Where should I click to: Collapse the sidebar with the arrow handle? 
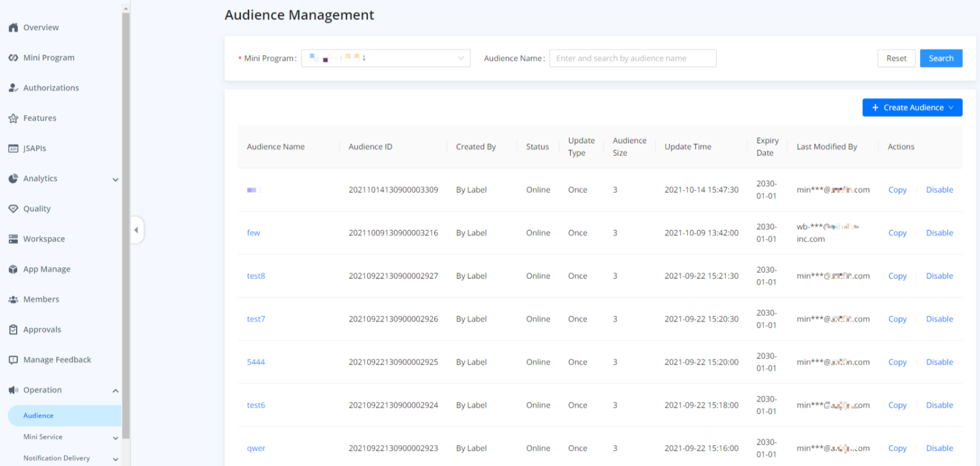pyautogui.click(x=136, y=230)
